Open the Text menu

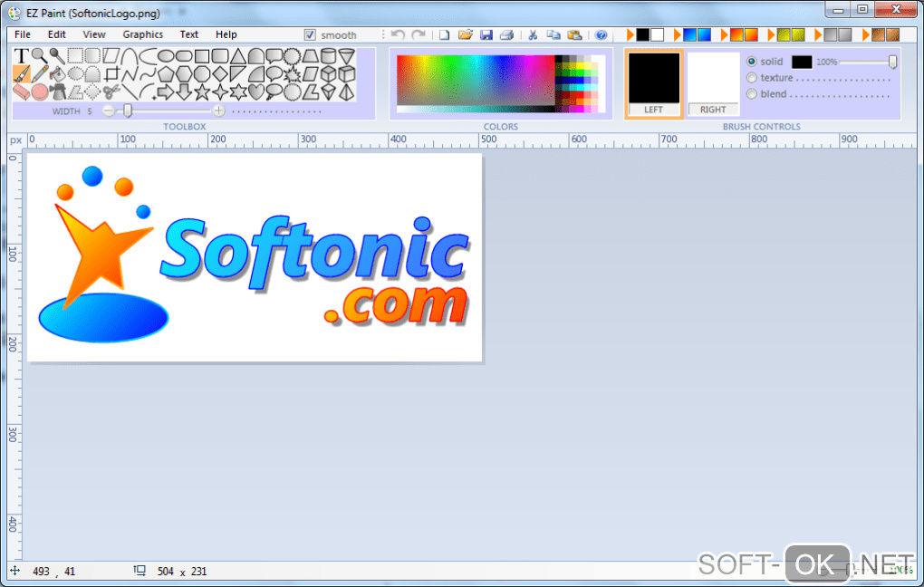[x=189, y=34]
